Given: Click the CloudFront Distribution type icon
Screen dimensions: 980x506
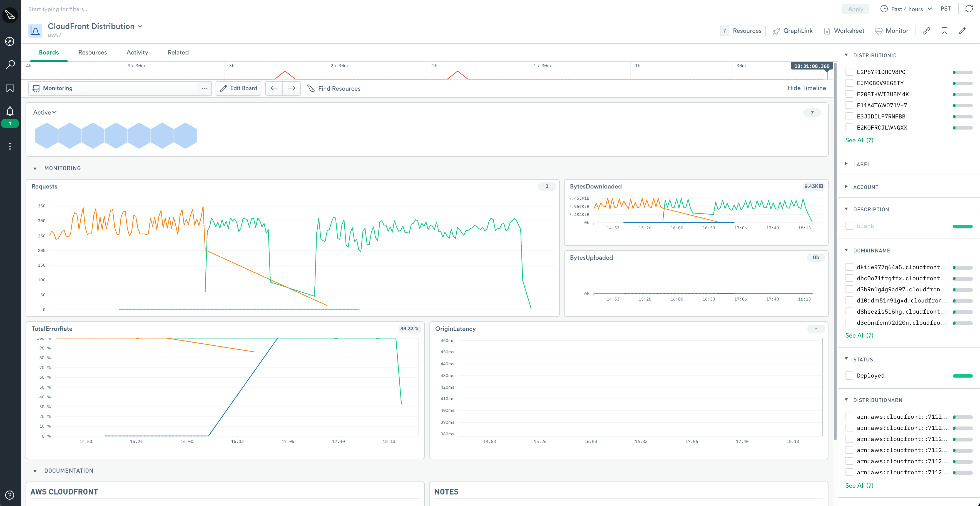Looking at the screenshot, I should point(35,30).
